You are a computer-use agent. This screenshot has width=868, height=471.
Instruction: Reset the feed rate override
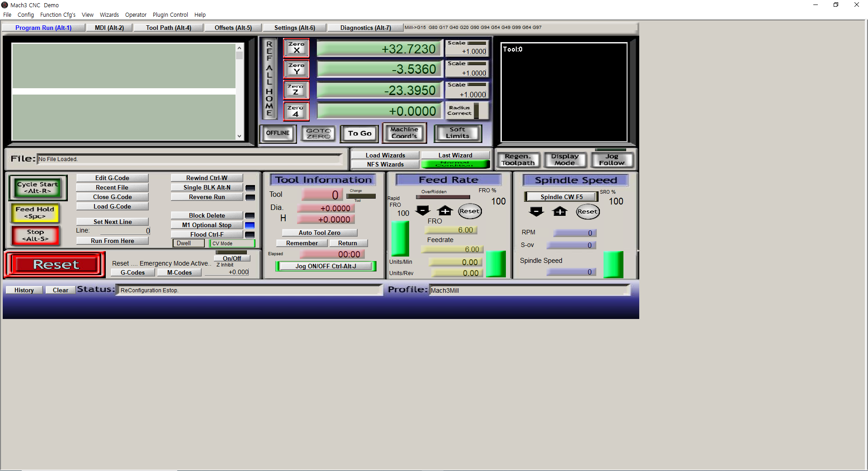[x=470, y=211]
